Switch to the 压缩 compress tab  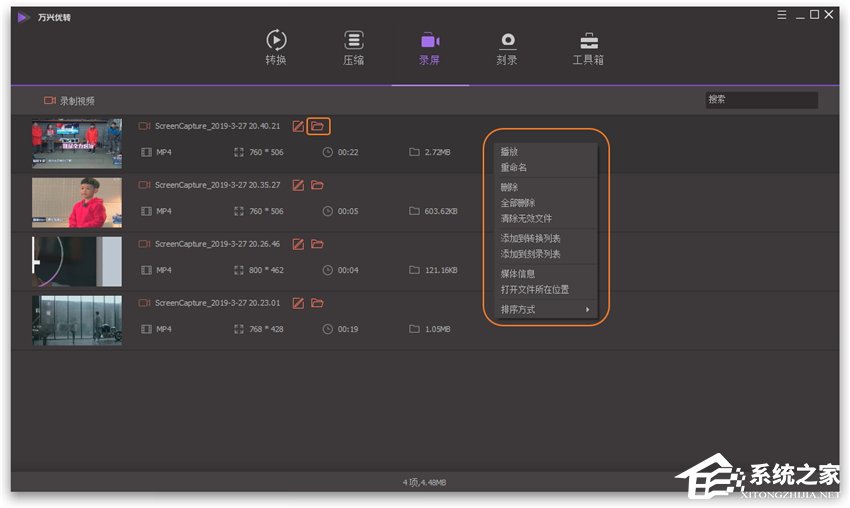[x=353, y=48]
